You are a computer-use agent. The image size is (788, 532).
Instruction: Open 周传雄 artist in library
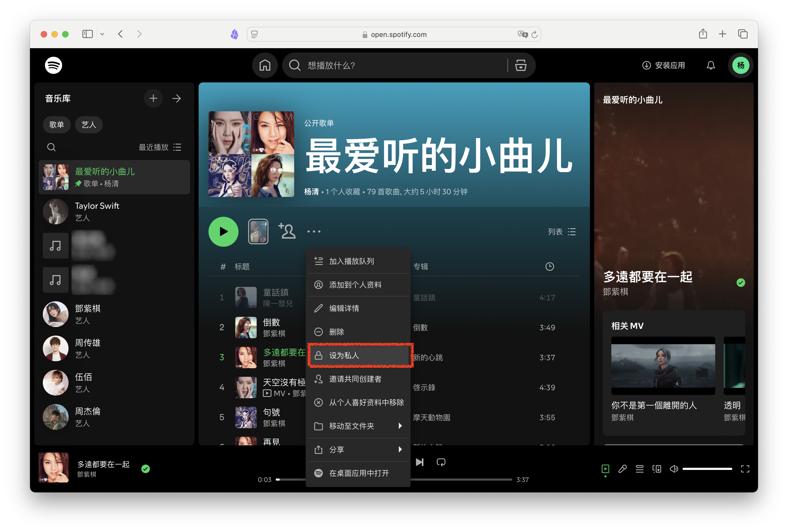(114, 349)
